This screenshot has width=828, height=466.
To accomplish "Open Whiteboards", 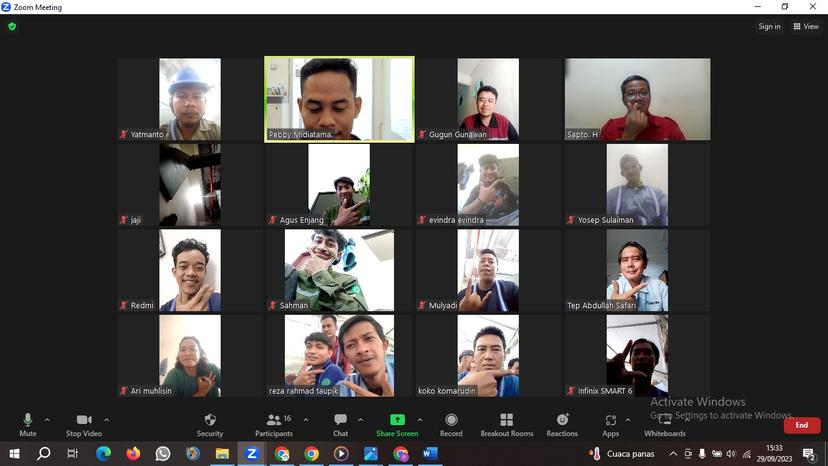I will (x=664, y=425).
